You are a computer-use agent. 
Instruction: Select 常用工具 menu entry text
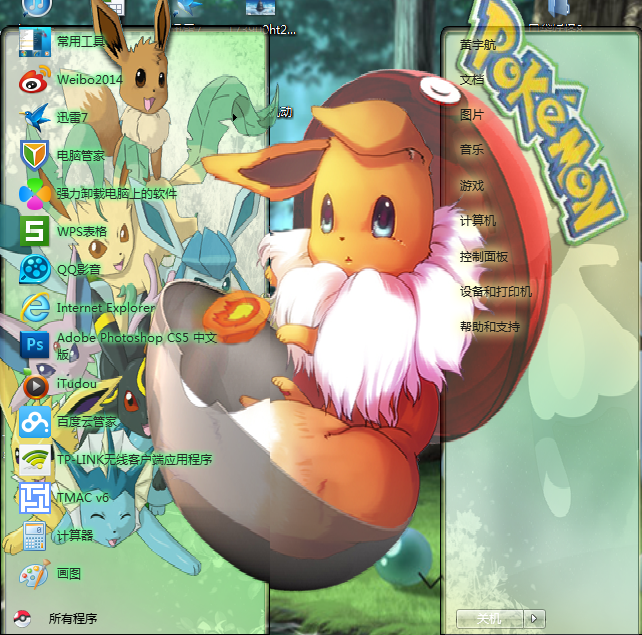click(x=80, y=41)
